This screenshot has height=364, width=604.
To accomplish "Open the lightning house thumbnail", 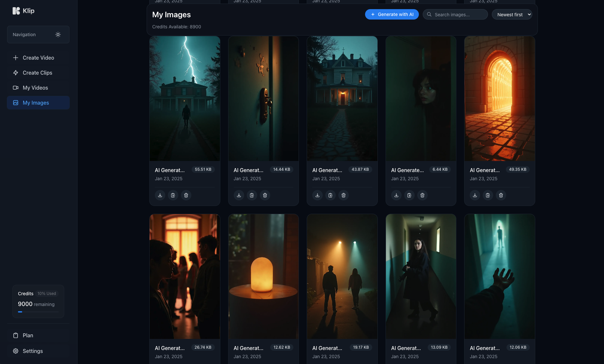I will (185, 98).
